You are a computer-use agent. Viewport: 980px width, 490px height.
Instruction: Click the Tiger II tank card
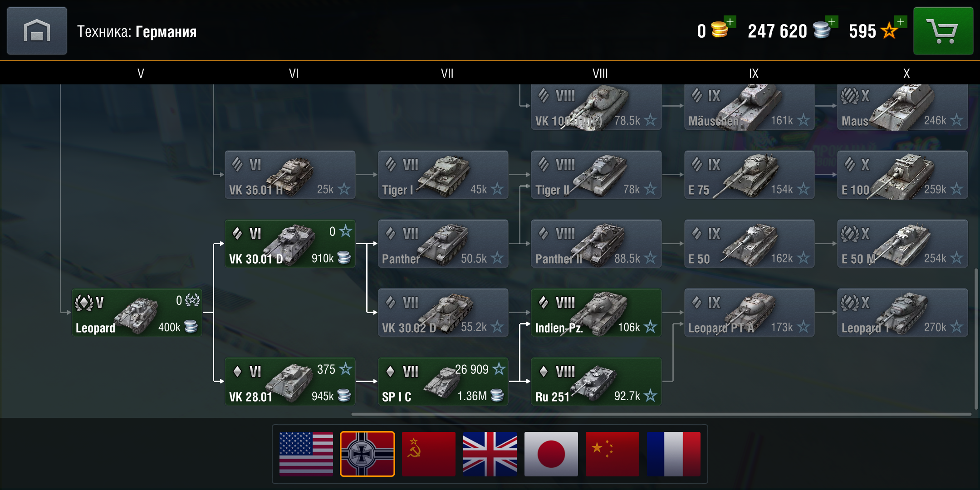click(x=596, y=175)
